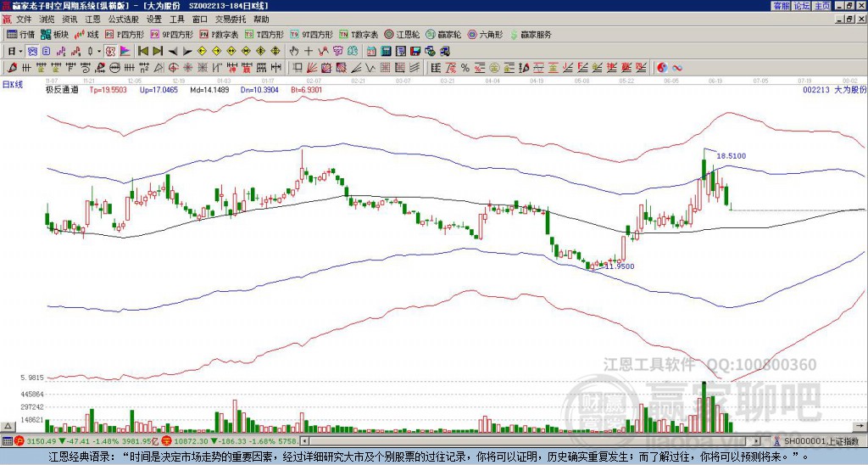Image resolution: width=868 pixels, height=465 pixels.
Task: Click the colored flag icon
Action: pyautogui.click(x=125, y=52)
